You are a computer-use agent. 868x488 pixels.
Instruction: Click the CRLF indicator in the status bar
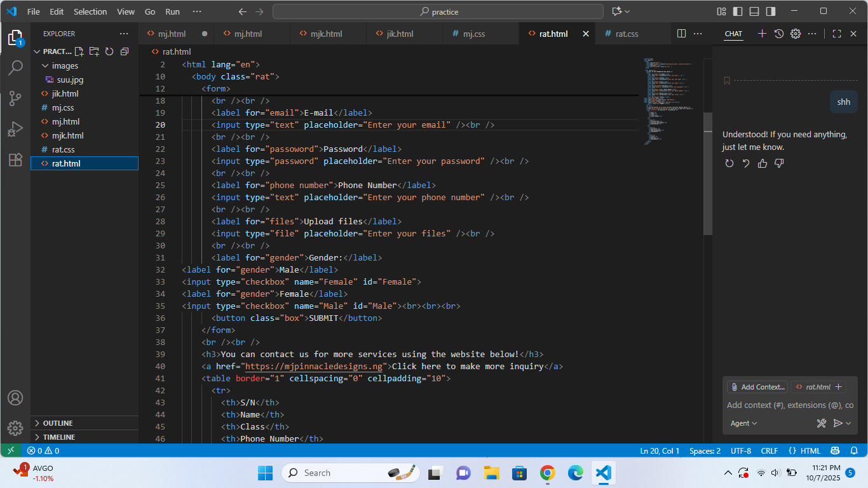[769, 451]
